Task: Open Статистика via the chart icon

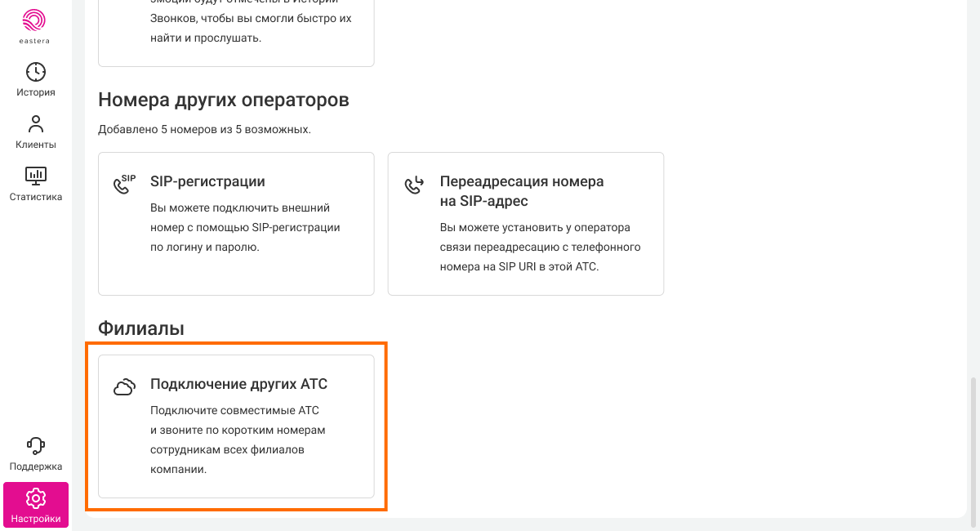Action: [x=36, y=176]
